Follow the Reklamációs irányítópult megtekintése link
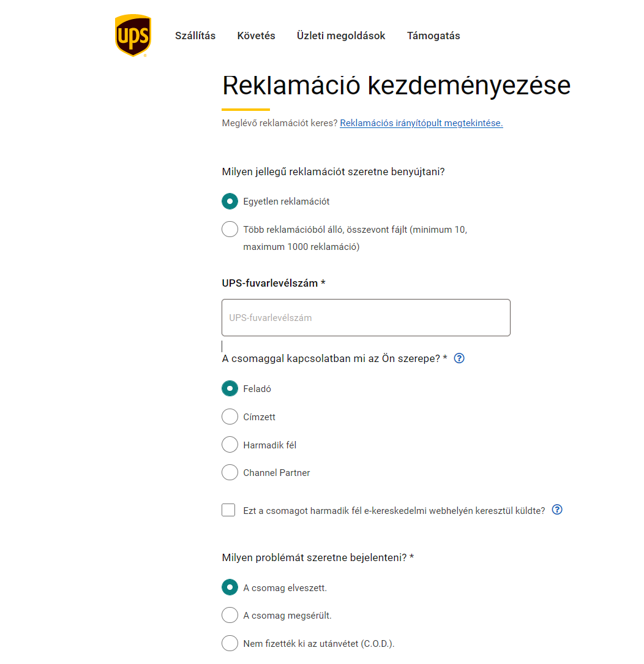This screenshot has width=644, height=664. tap(421, 123)
